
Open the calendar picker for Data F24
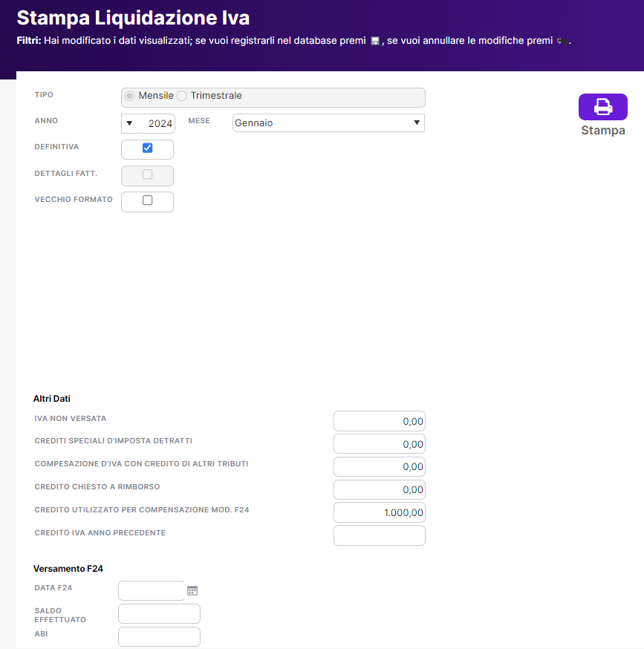coord(192,590)
